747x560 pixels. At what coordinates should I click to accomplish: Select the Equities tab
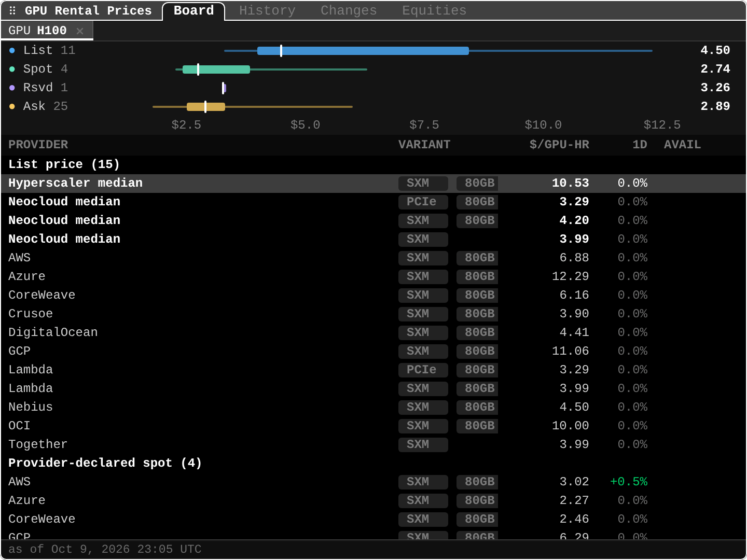coord(434,10)
